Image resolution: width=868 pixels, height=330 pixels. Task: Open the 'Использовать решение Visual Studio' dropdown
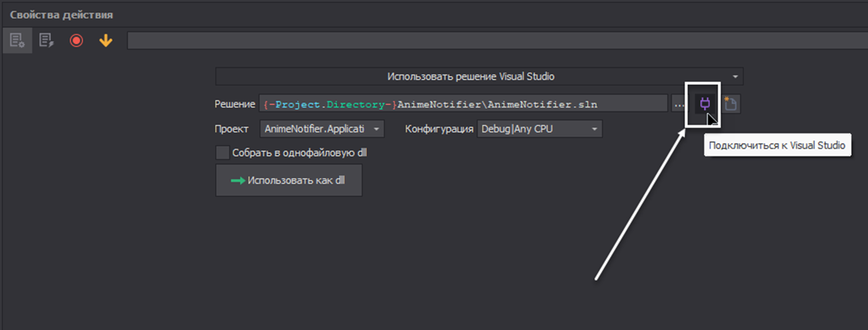click(479, 76)
